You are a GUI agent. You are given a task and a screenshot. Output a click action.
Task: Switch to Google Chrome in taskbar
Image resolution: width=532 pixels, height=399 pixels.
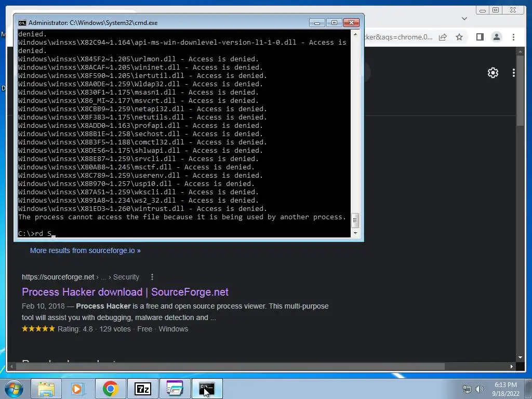coord(110,389)
